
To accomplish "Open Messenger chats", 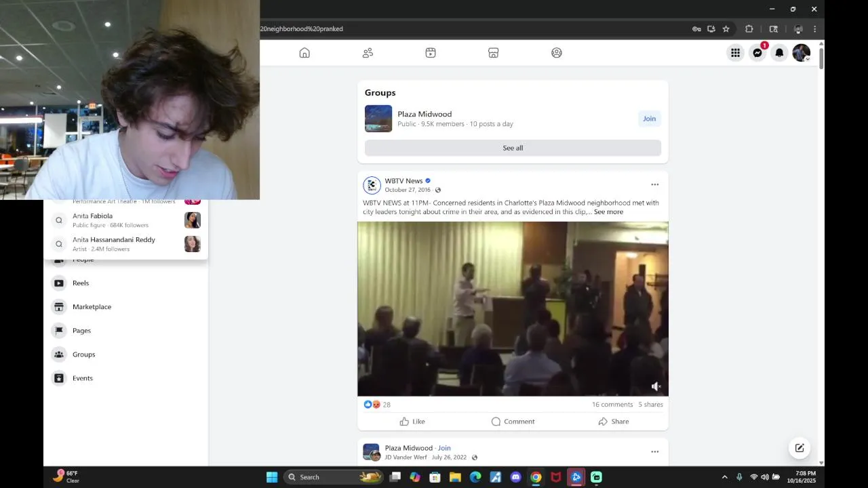I will [x=757, y=53].
